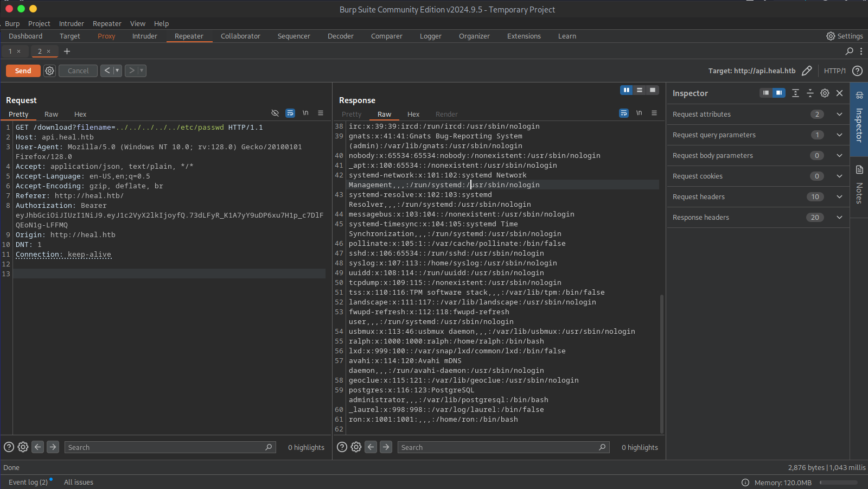Click request search input field
Viewport: 868px width, 489px height.
[x=170, y=447]
